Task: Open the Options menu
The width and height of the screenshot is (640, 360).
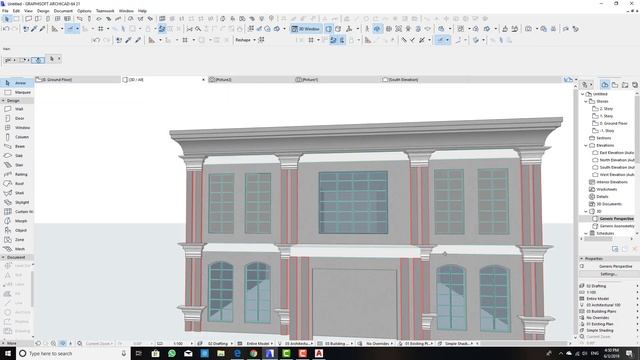Action: point(84,11)
